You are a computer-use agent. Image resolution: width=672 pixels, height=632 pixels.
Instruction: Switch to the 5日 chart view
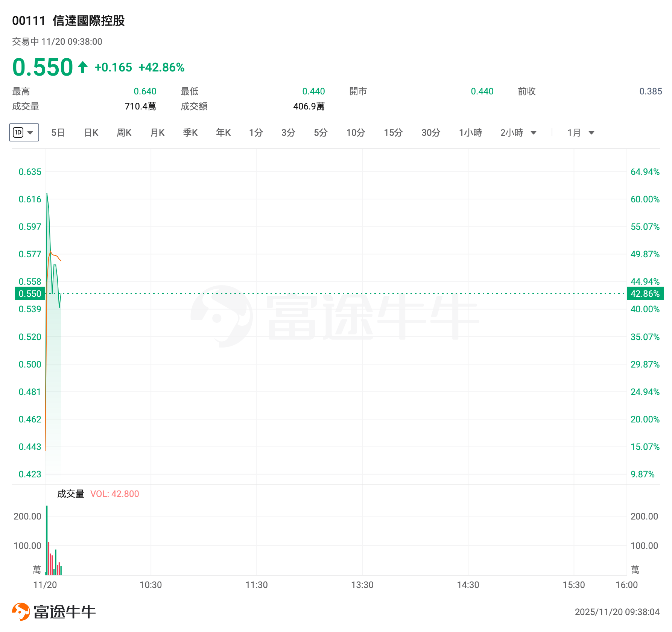[x=58, y=132]
